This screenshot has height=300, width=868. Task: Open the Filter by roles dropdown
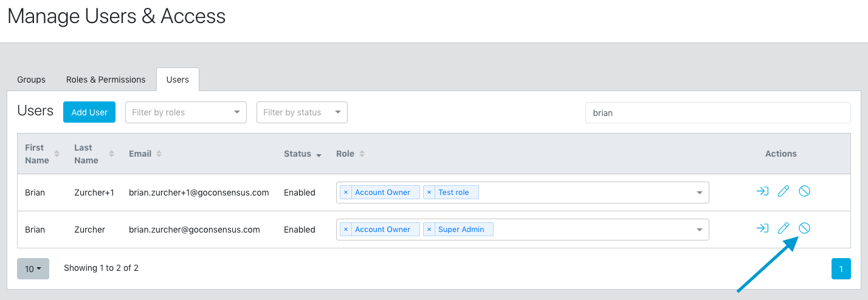click(x=185, y=112)
